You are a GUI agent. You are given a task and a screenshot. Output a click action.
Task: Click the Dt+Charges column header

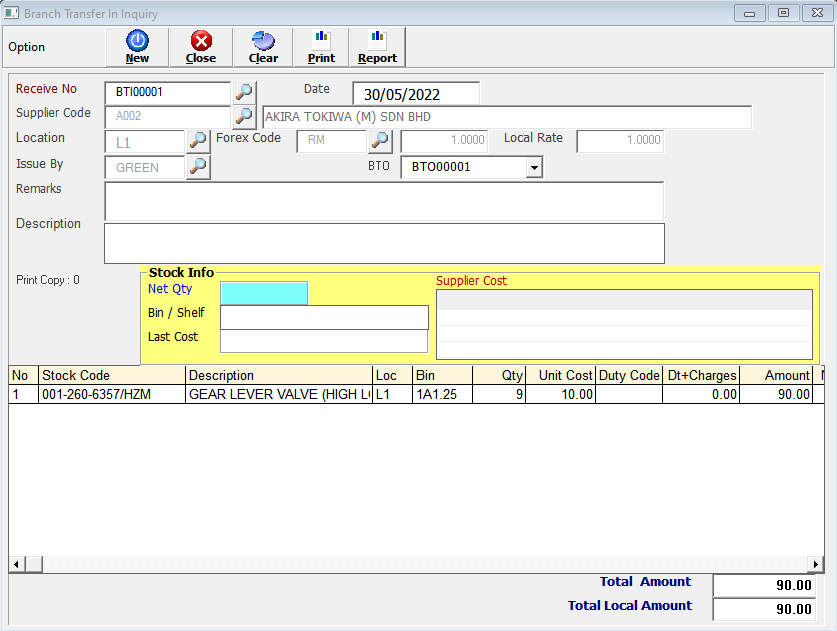point(701,375)
